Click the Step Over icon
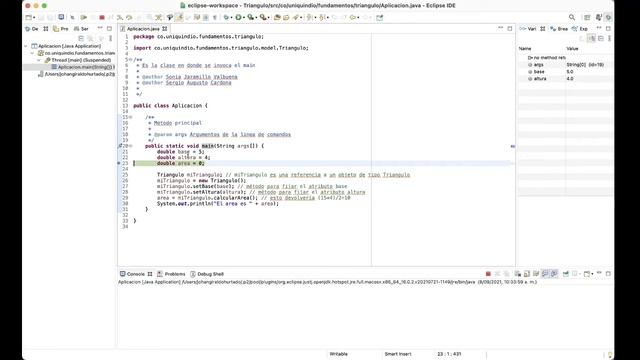Screen dimensions: 640x360 pyautogui.click(x=129, y=18)
